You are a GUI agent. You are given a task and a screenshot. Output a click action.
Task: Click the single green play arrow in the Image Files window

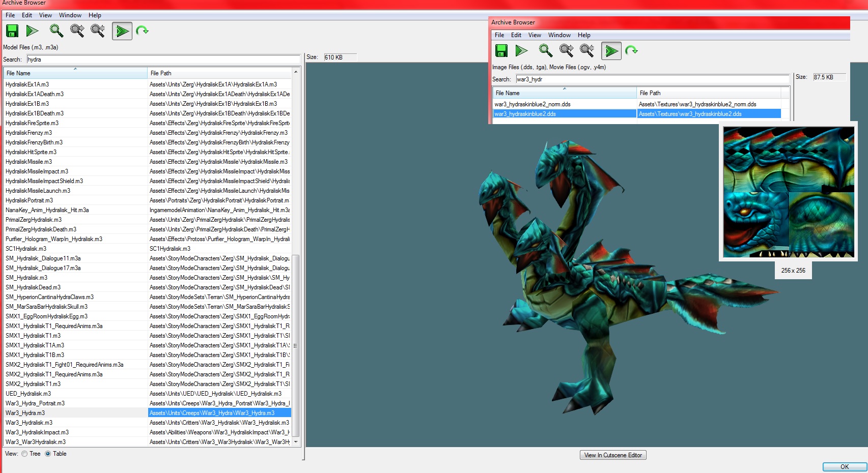pyautogui.click(x=521, y=50)
